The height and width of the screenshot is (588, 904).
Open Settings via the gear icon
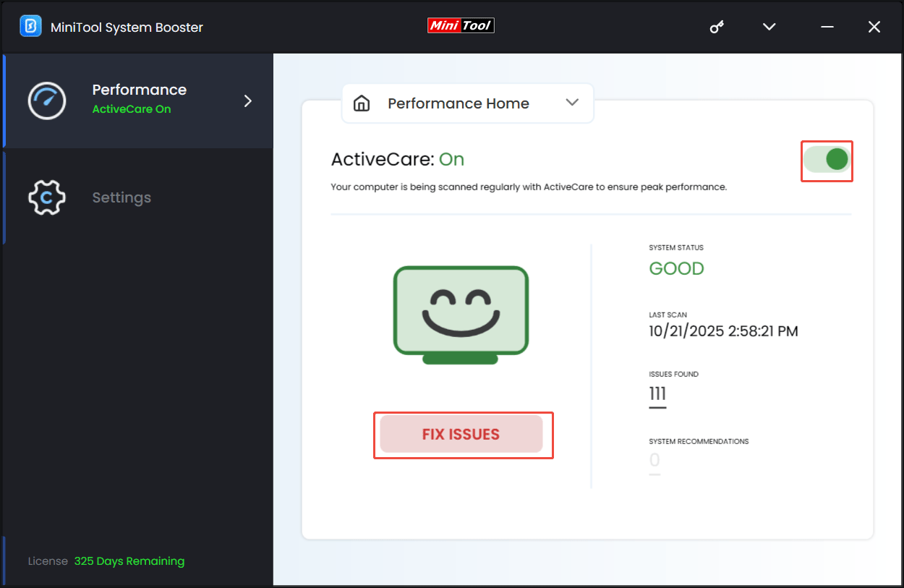(x=46, y=197)
